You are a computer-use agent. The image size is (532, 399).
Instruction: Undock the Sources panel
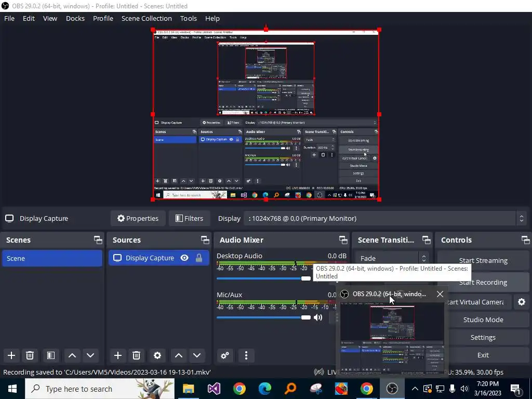coord(205,240)
